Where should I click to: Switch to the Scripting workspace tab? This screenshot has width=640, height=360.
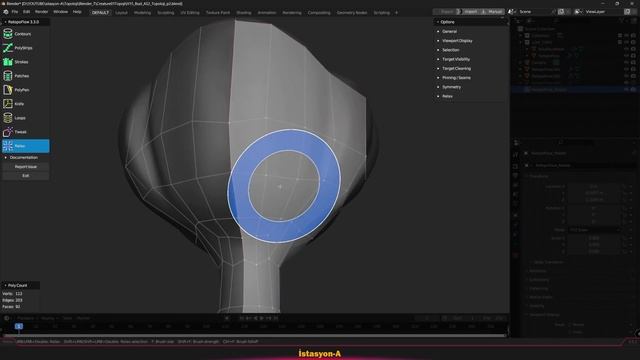(x=382, y=13)
